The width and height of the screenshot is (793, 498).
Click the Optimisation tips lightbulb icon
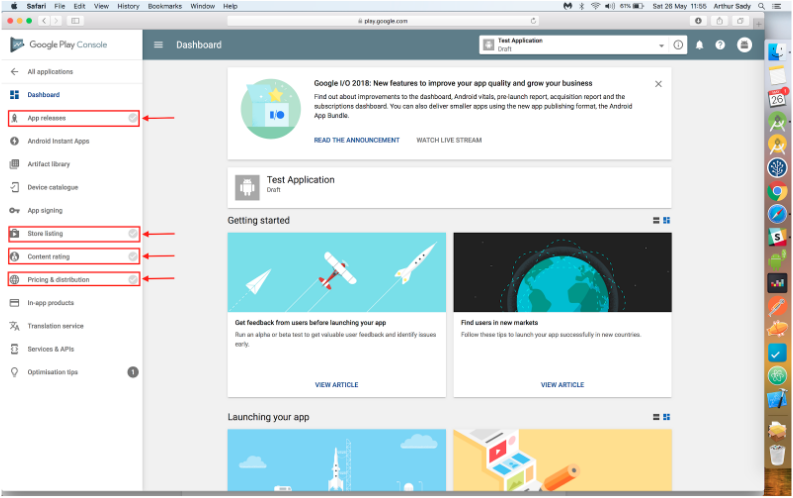coord(14,372)
